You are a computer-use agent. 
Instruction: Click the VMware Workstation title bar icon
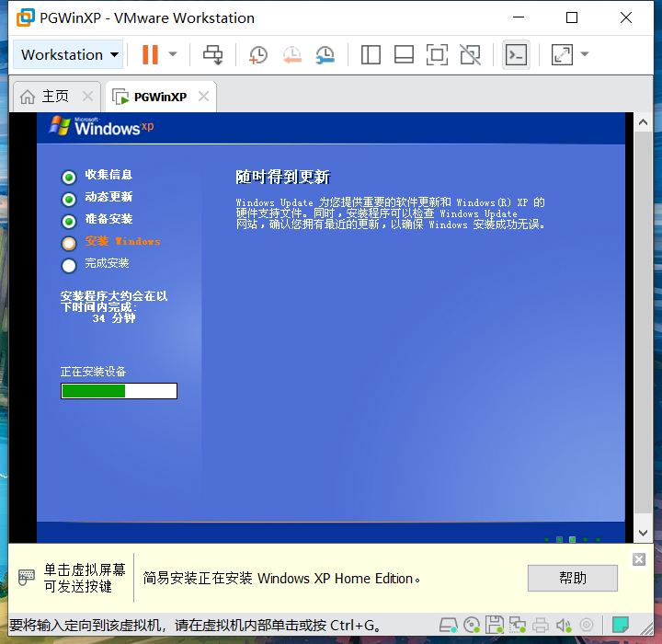(x=26, y=17)
